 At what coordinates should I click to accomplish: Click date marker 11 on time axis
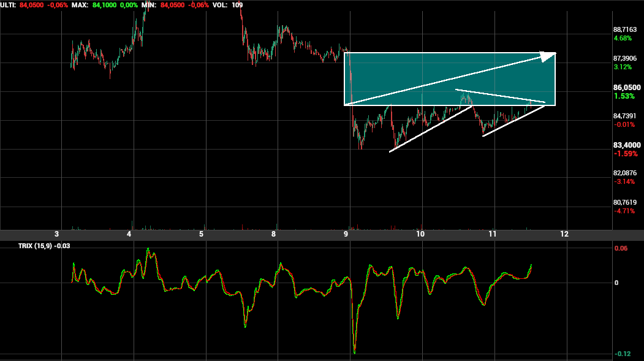click(493, 234)
